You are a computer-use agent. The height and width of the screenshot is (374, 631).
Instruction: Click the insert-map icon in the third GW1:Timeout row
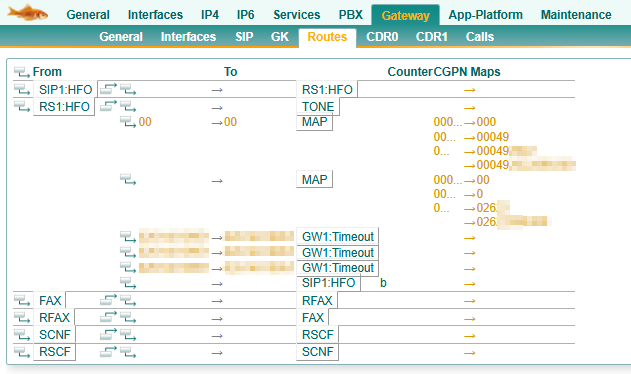(x=128, y=268)
